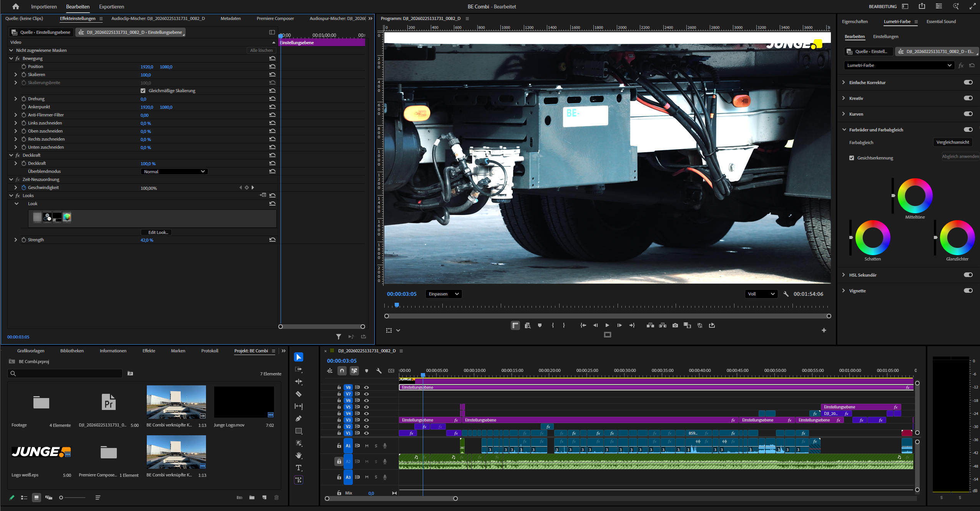980x511 pixels.
Task: Click the Edit Look button
Action: (x=156, y=232)
